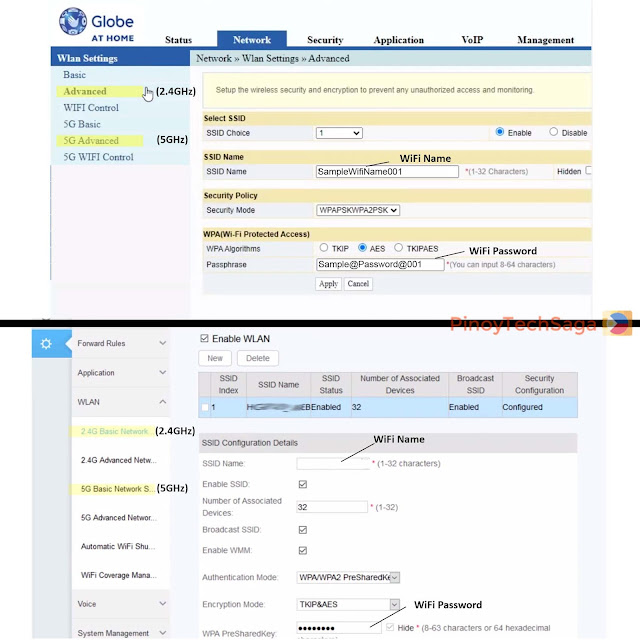640x640 pixels.
Task: Click Number of Associated Devices field 32
Action: pyautogui.click(x=332, y=507)
